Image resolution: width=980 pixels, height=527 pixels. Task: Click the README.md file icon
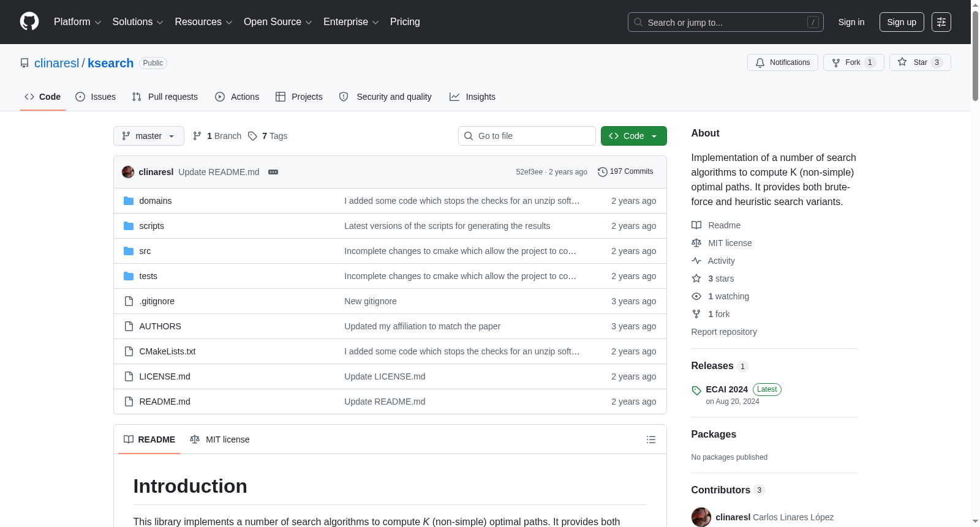pos(129,402)
